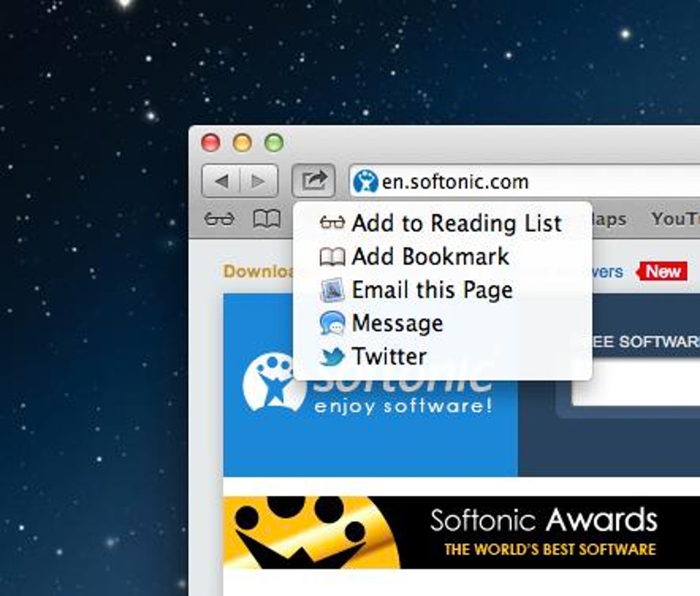The image size is (700, 596).
Task: Click the red New badge on page
Action: click(x=662, y=271)
